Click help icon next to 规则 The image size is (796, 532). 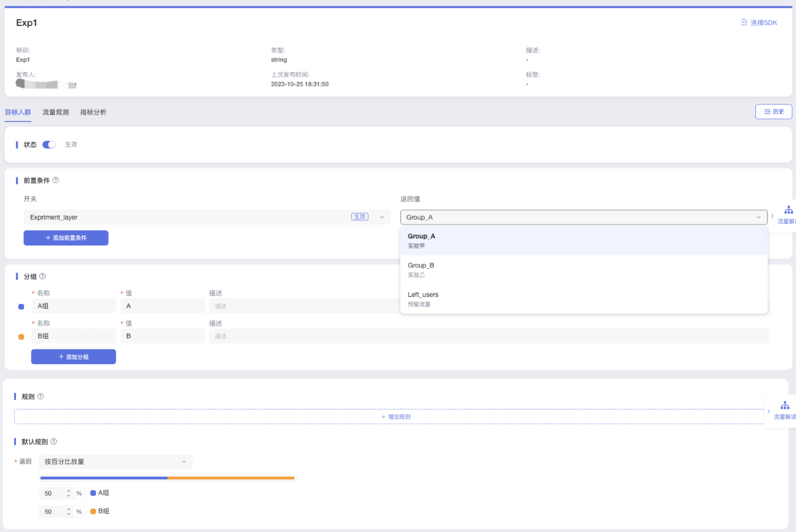(41, 396)
